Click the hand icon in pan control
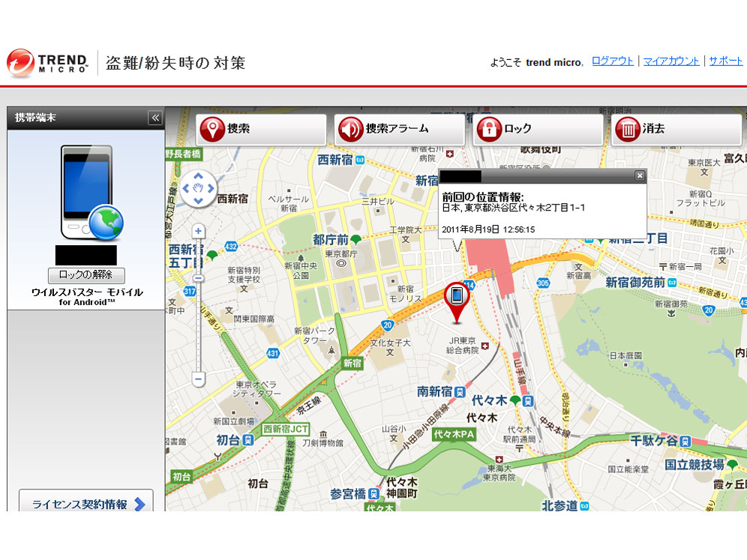The width and height of the screenshot is (747, 560). [x=198, y=189]
